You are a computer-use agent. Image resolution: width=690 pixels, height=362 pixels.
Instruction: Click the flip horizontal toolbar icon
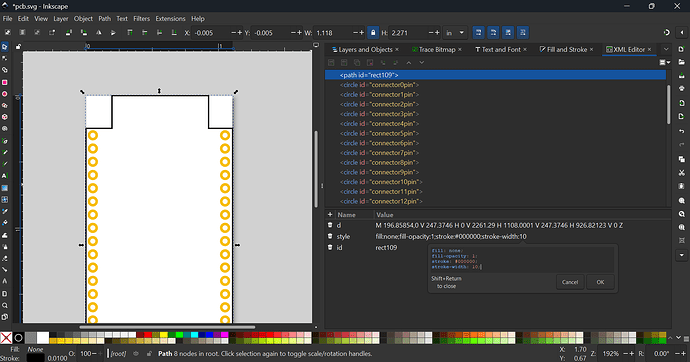99,33
